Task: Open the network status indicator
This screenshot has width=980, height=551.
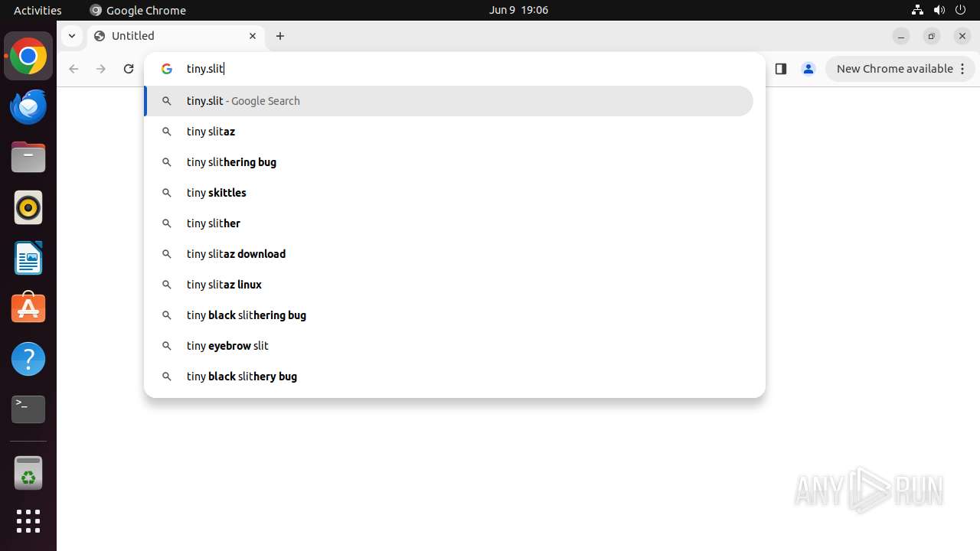Action: [918, 10]
